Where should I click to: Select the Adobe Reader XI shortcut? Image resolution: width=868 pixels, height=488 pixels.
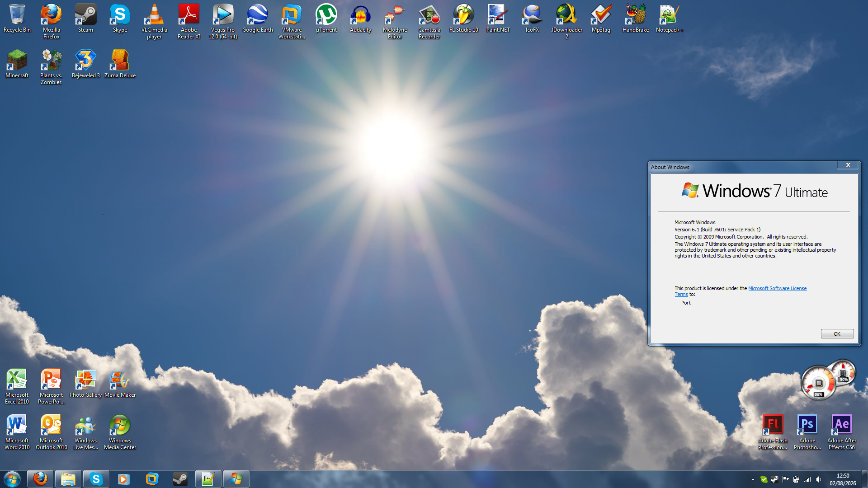(x=189, y=22)
